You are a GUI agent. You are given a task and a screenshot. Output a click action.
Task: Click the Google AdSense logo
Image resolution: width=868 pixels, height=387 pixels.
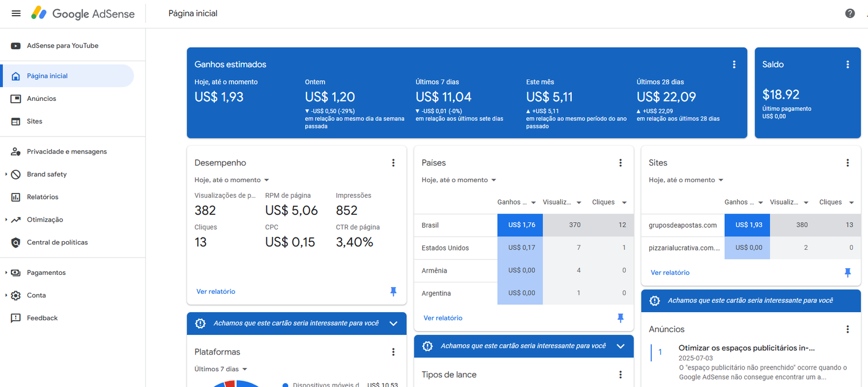coord(82,14)
